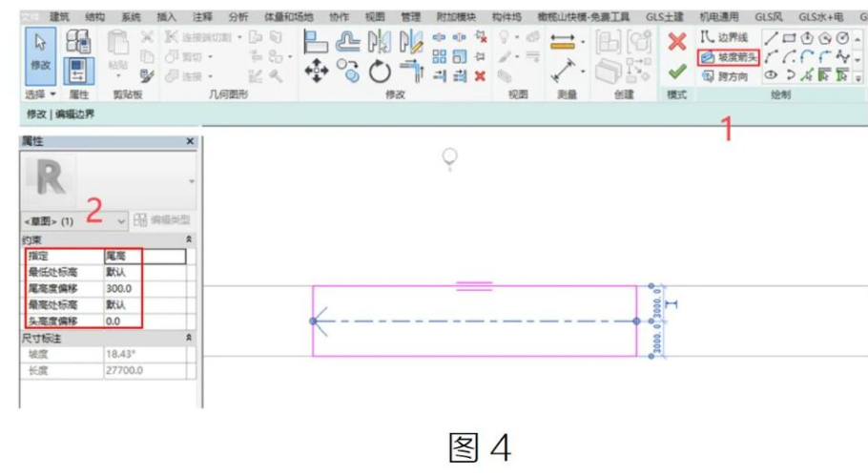Select Mirror - Pick Axis tool
868x476 pixels.
point(380,43)
